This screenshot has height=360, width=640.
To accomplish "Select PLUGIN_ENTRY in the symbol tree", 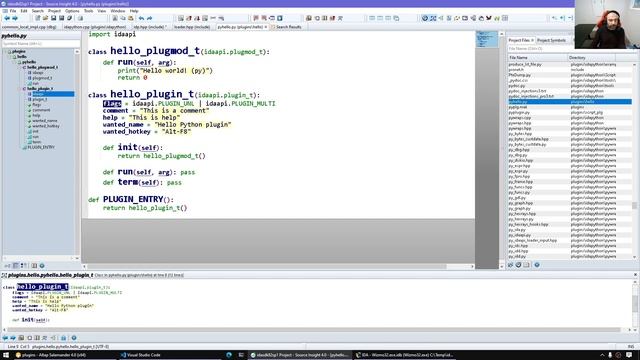I will click(x=41, y=147).
